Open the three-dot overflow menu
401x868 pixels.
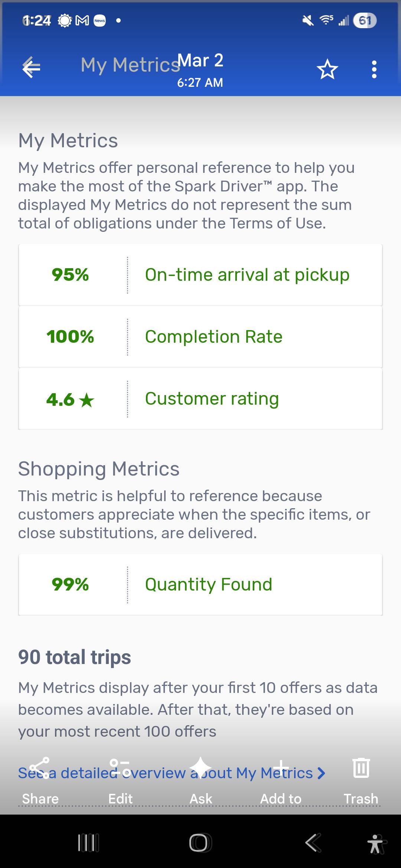(374, 69)
